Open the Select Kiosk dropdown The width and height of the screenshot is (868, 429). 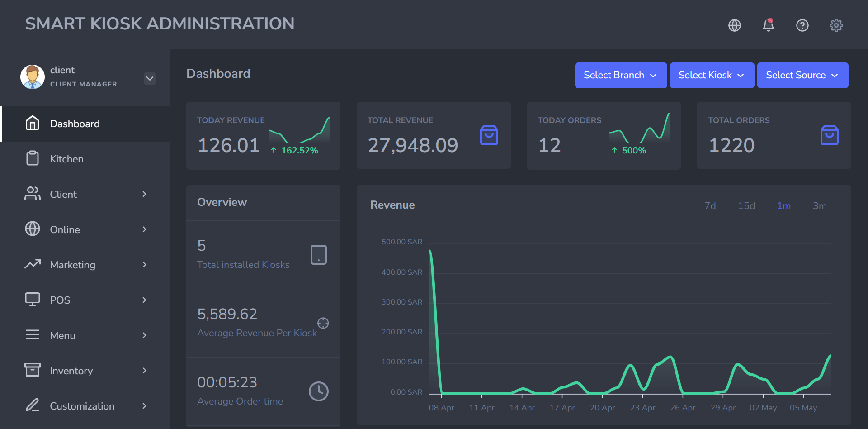coord(712,75)
